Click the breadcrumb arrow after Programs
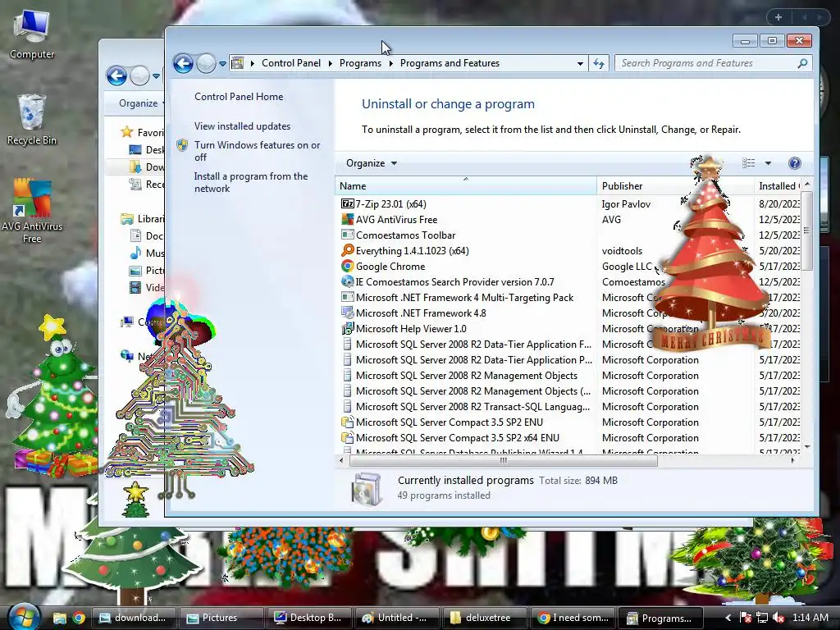Screen dimensions: 840x630 (390, 64)
